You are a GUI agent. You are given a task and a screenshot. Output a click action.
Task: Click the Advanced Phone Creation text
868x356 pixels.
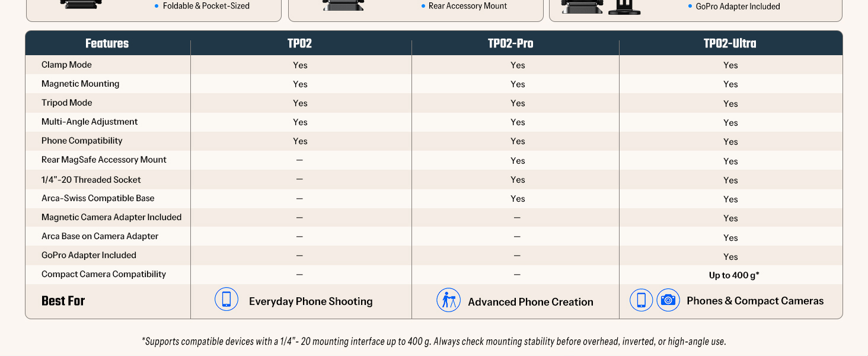click(x=531, y=302)
